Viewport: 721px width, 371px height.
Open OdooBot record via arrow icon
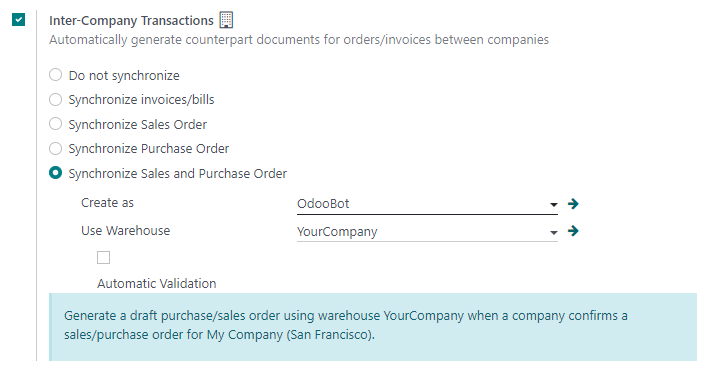click(x=573, y=203)
